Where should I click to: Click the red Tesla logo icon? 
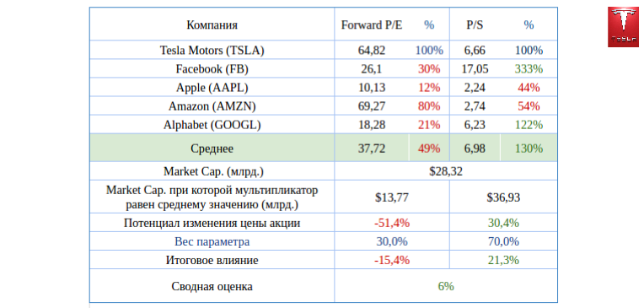click(x=623, y=27)
